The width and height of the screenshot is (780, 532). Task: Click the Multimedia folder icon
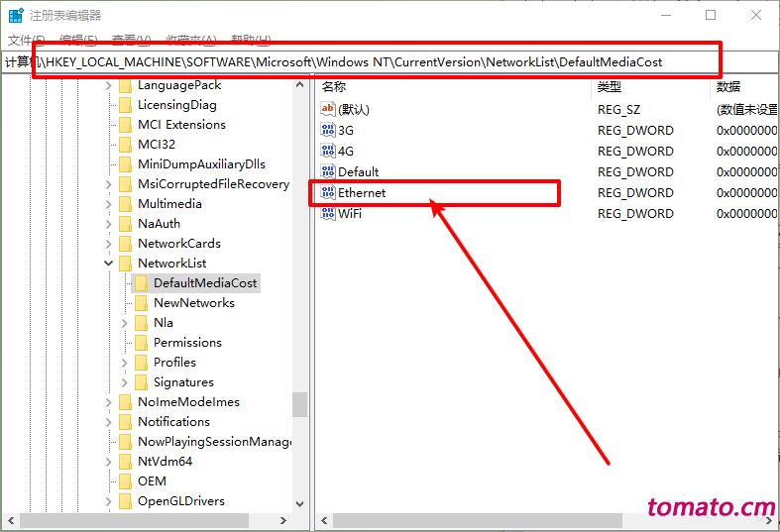pyautogui.click(x=125, y=204)
